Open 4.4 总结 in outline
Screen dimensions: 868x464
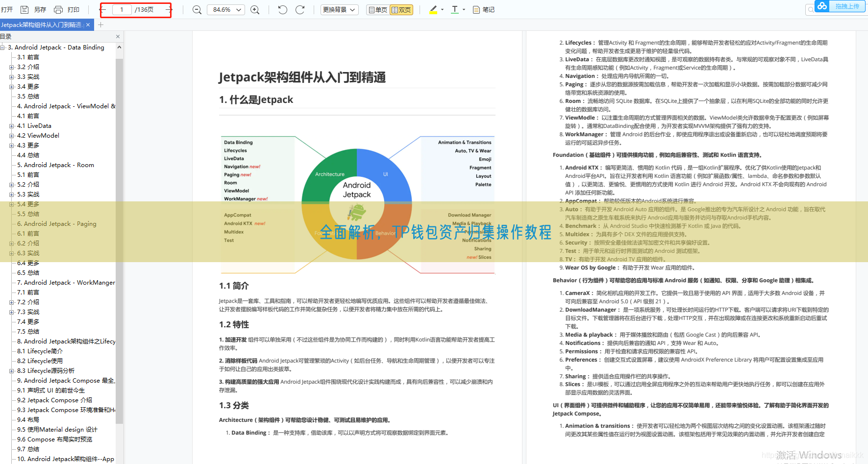[28, 155]
